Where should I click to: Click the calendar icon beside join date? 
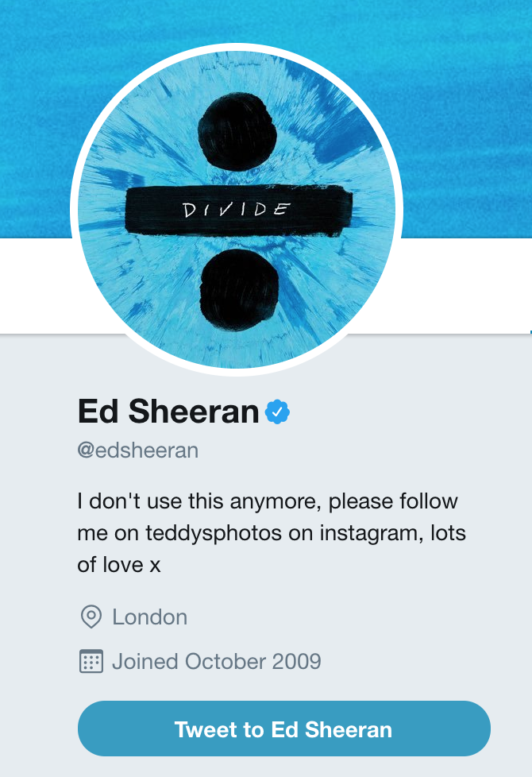(x=91, y=661)
